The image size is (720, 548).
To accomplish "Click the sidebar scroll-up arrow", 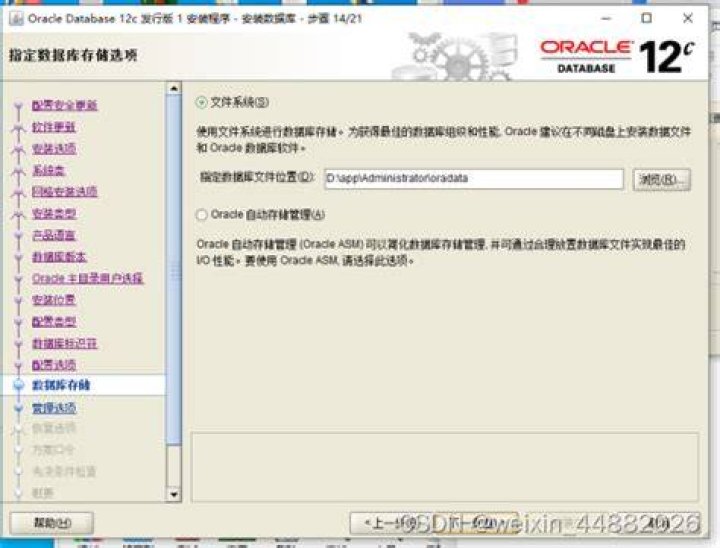I will [174, 88].
